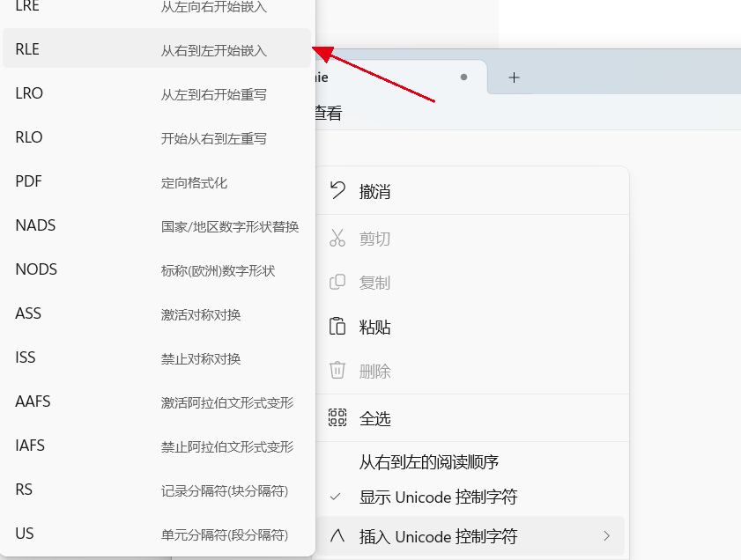This screenshot has width=741, height=560.
Task: Open a new tab with the plus button
Action: coord(515,77)
